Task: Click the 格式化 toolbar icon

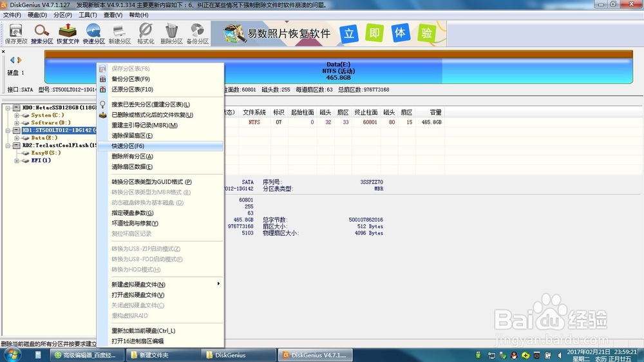Action: [146, 33]
